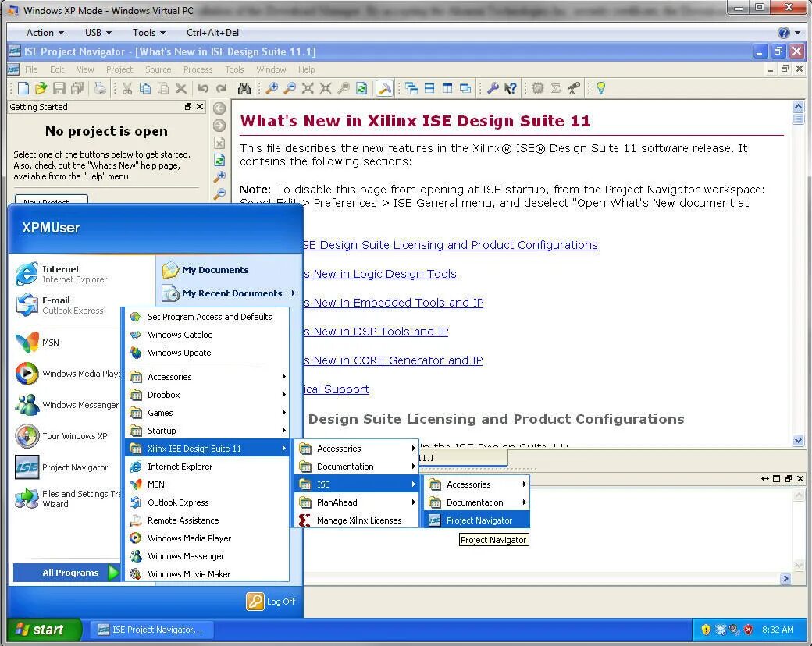Click the All Programs button
This screenshot has width=812, height=646.
[66, 573]
